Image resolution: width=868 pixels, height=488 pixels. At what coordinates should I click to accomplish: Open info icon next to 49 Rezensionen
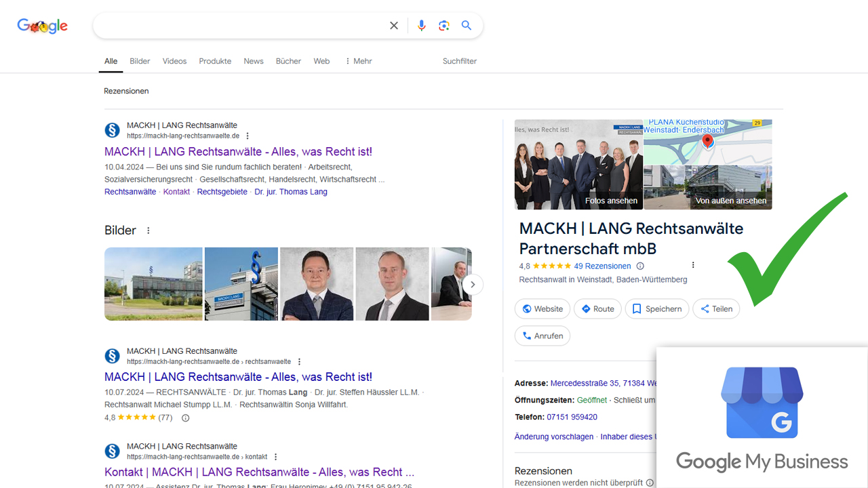pyautogui.click(x=640, y=266)
